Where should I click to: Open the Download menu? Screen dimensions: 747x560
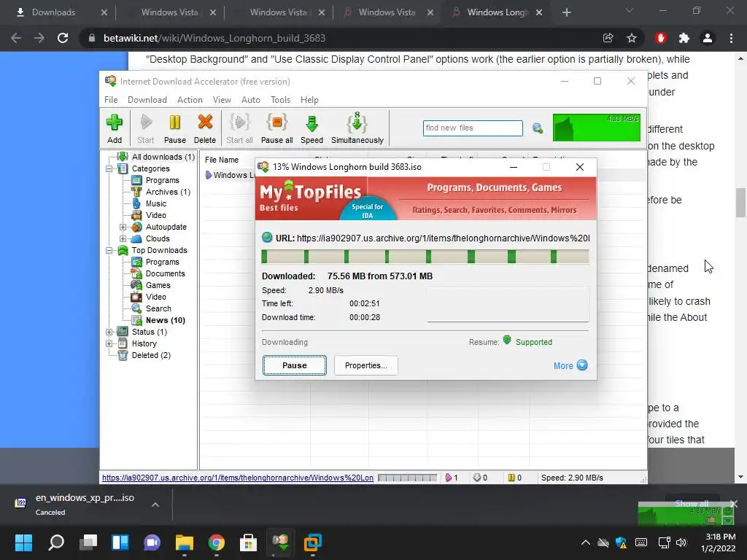(x=147, y=99)
